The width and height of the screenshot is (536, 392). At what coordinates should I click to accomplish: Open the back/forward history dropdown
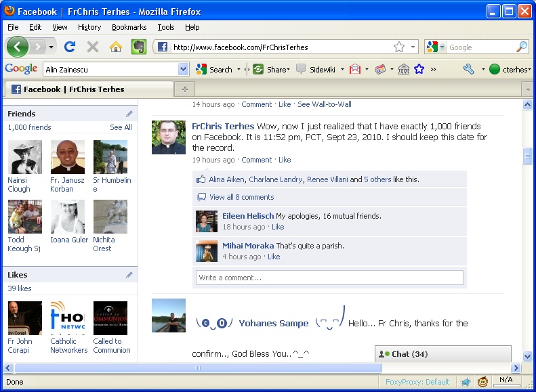(x=51, y=47)
